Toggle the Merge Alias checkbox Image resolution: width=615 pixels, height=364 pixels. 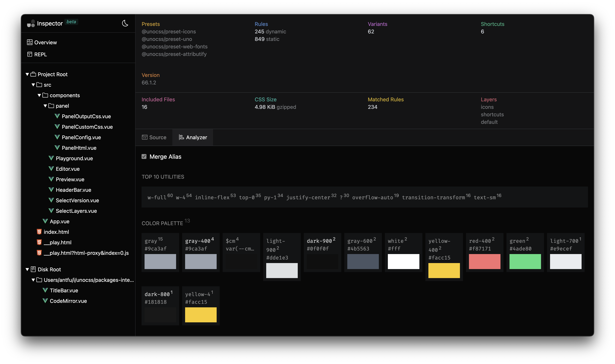point(144,156)
